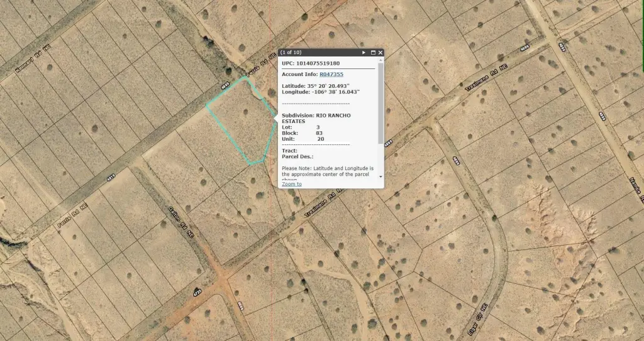Click the UPC number 1014075519180
The height and width of the screenshot is (341, 644).
(x=317, y=63)
